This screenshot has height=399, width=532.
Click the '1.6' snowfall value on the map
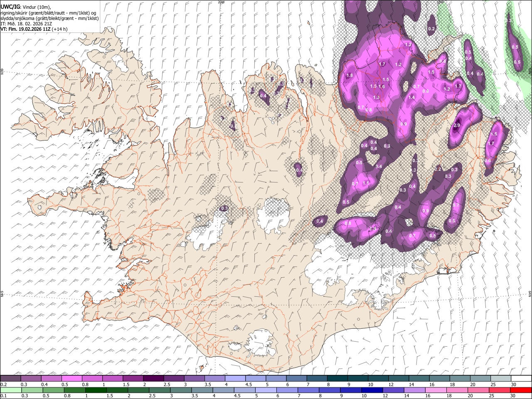tap(382, 86)
